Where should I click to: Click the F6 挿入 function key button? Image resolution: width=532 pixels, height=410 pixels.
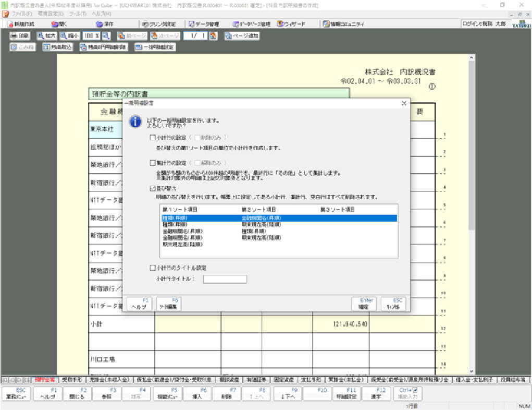pos(196,393)
